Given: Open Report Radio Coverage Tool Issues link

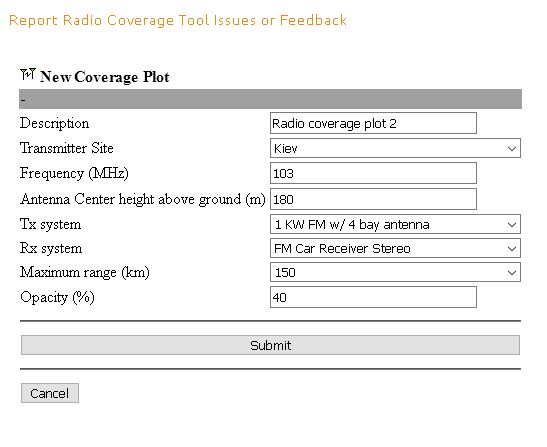Looking at the screenshot, I should coord(178,20).
